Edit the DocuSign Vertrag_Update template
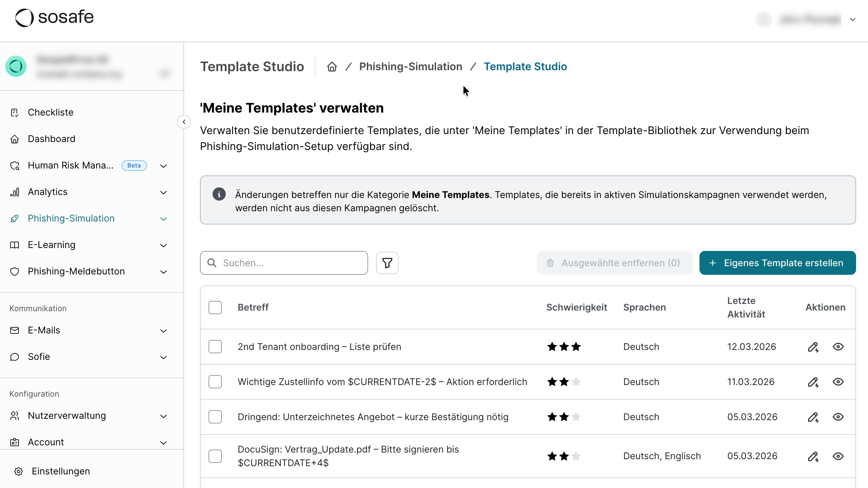Image resolution: width=868 pixels, height=488 pixels. point(813,456)
